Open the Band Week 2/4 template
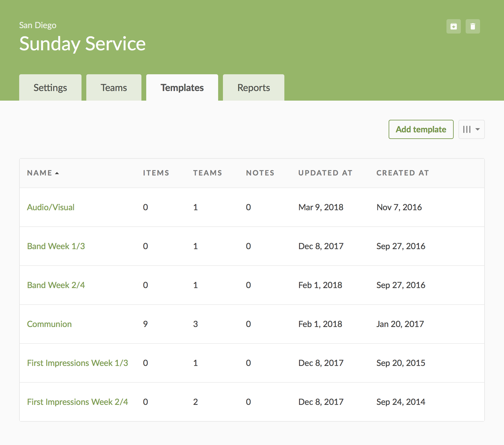Screen dimensions: 504x445 (56, 285)
